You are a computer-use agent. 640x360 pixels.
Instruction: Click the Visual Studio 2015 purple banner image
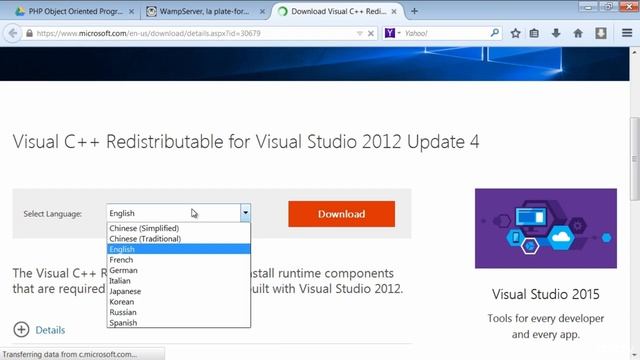(546, 228)
